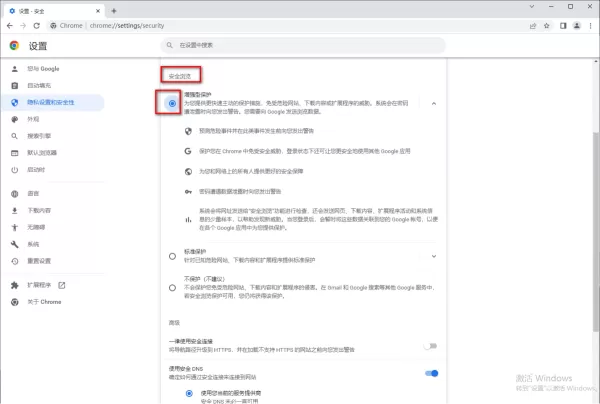Open 隐私设置和安全性 in the sidebar
The width and height of the screenshot is (600, 404).
53,102
